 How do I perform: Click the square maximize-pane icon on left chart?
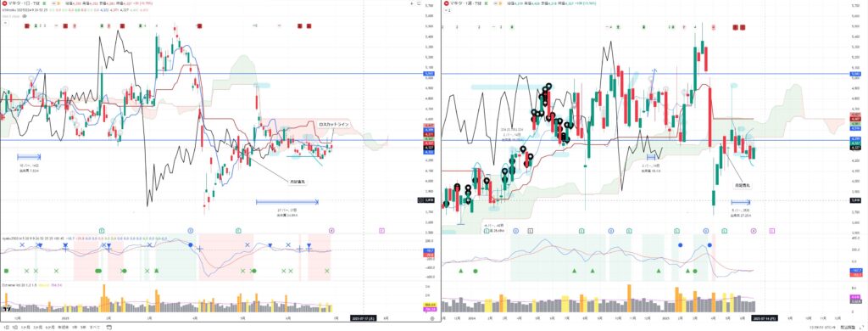pos(419,4)
